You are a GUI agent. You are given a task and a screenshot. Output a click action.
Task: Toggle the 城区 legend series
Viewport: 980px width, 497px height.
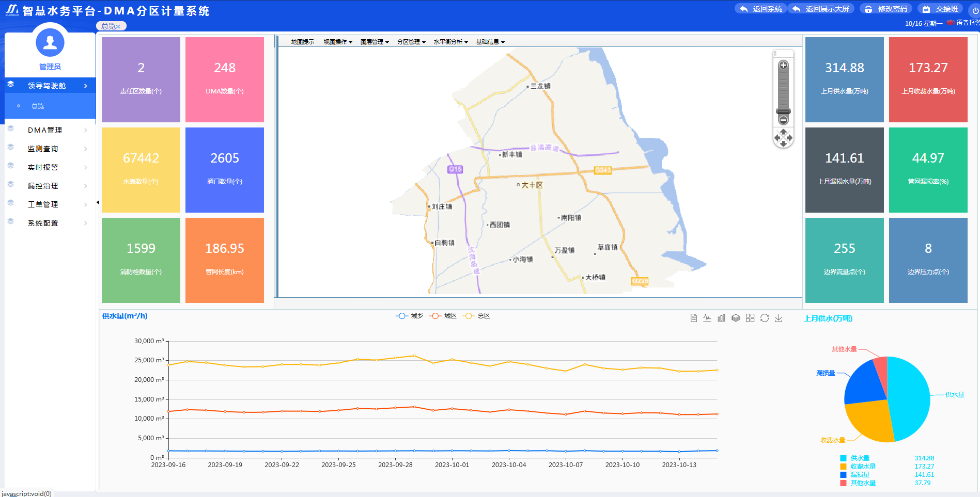[443, 316]
